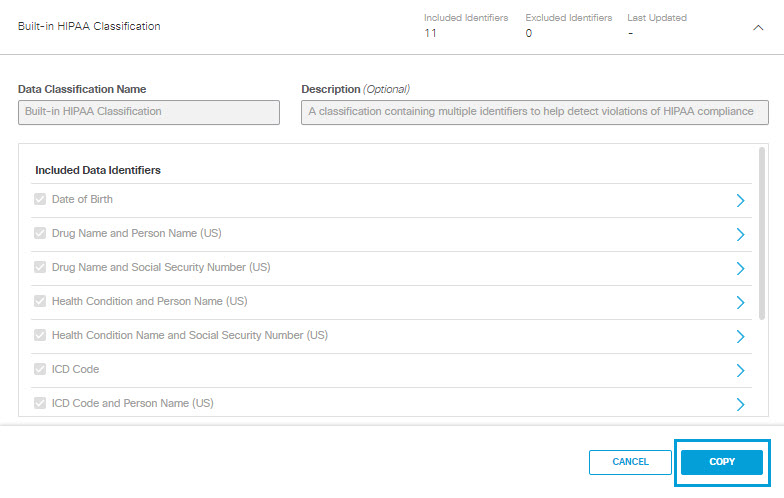Open Drug Name and Person Name arrow
Screen dimensions: 784x498
point(740,234)
